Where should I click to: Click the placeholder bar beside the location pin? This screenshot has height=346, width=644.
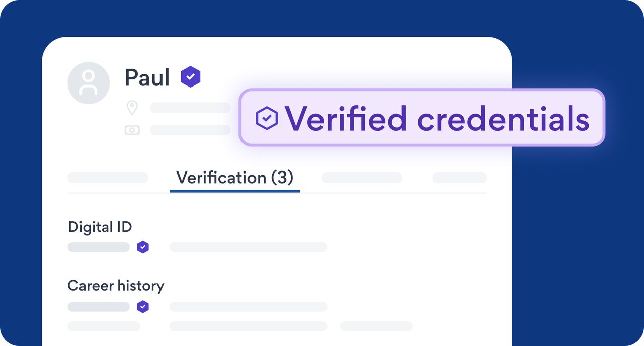[x=190, y=107]
